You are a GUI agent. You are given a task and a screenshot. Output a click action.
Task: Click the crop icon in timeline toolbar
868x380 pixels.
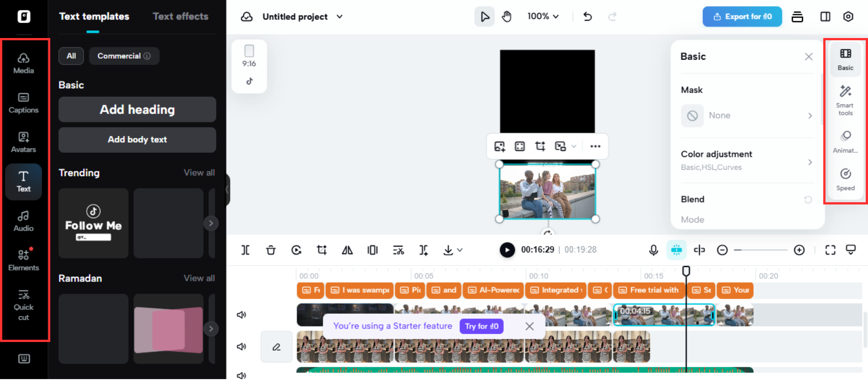[322, 250]
